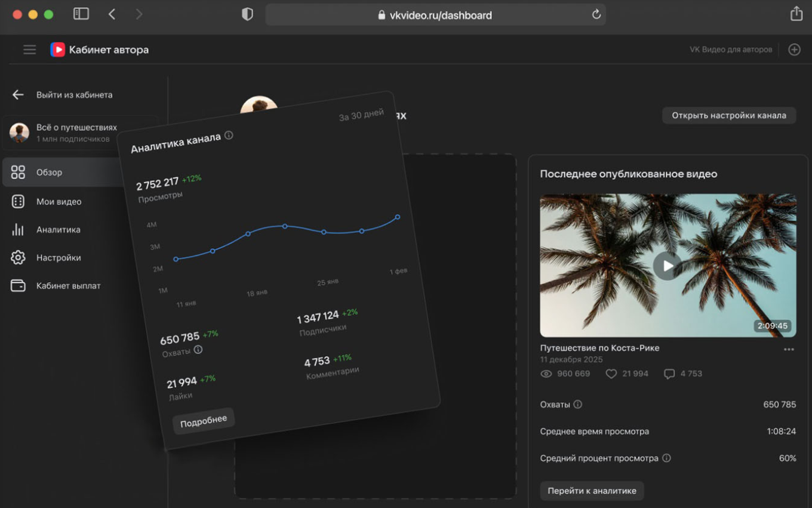Click the Перейти к аналитике button
Screen dimensions: 812x508
coord(592,491)
